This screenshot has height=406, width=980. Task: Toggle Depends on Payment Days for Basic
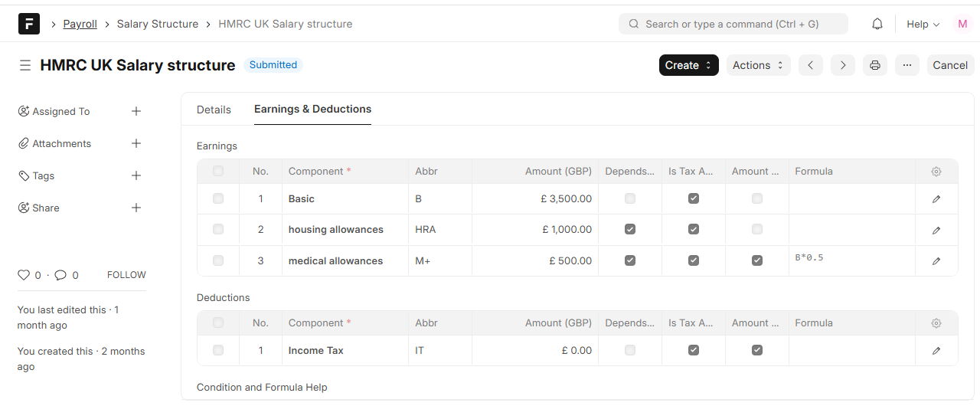(630, 198)
